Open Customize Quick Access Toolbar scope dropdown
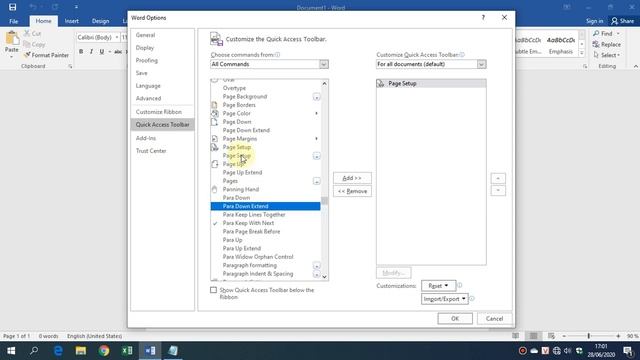 coord(431,64)
